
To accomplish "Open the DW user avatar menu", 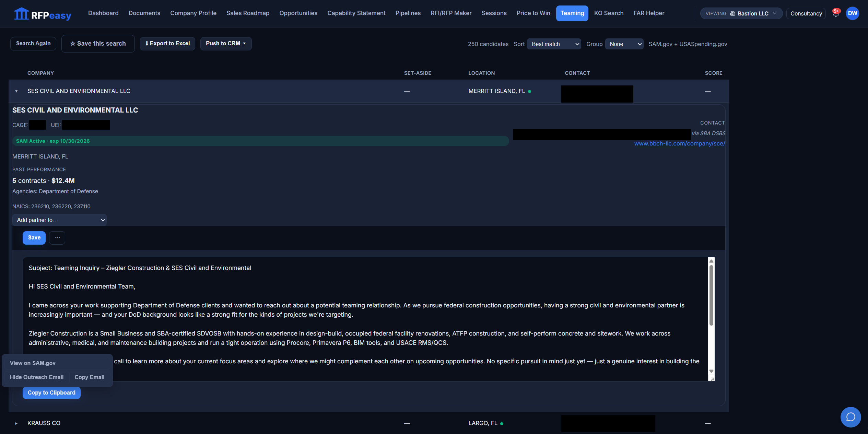I will [x=852, y=13].
